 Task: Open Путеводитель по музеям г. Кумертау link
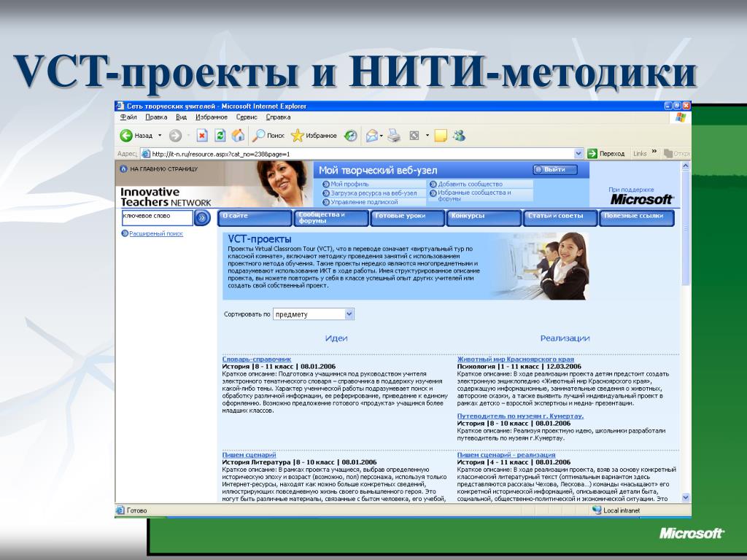point(520,416)
